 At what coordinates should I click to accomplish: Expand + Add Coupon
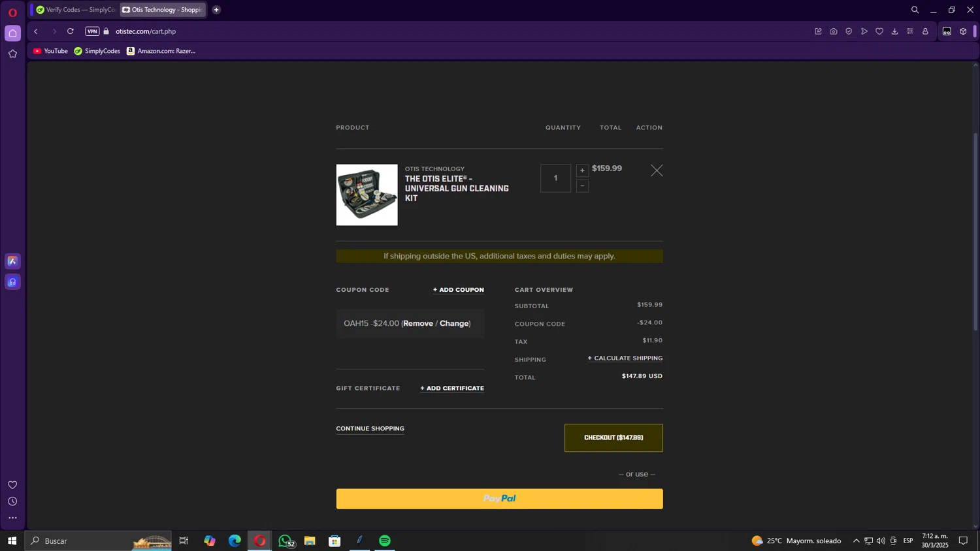point(459,290)
